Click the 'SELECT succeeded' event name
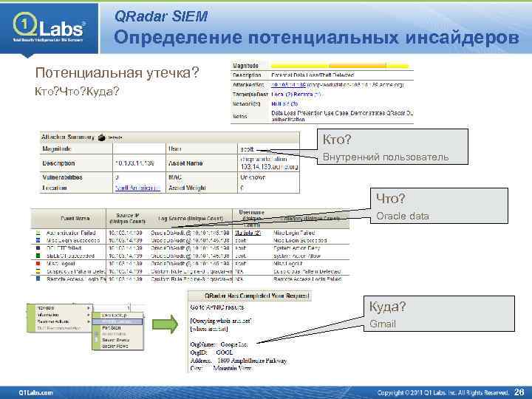Screen dimensions: 532x399 (70, 256)
